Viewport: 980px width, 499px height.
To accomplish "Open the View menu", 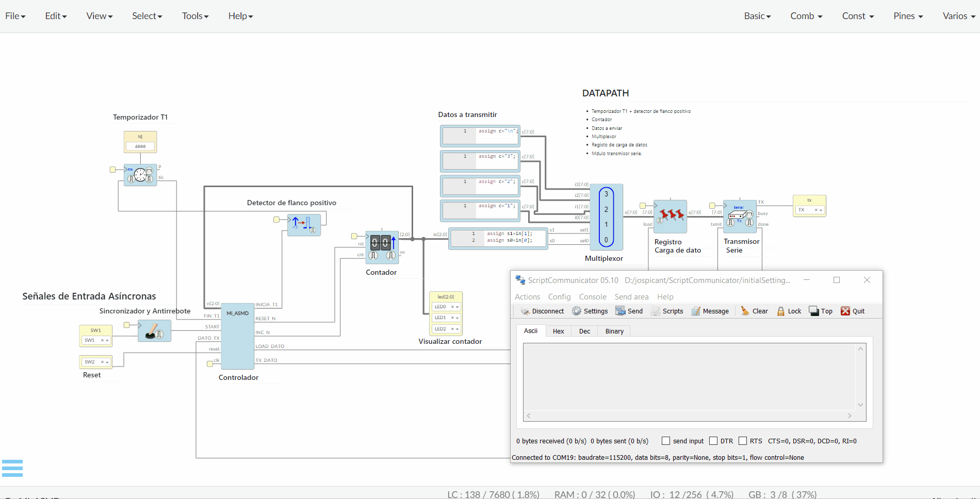I will (x=100, y=16).
